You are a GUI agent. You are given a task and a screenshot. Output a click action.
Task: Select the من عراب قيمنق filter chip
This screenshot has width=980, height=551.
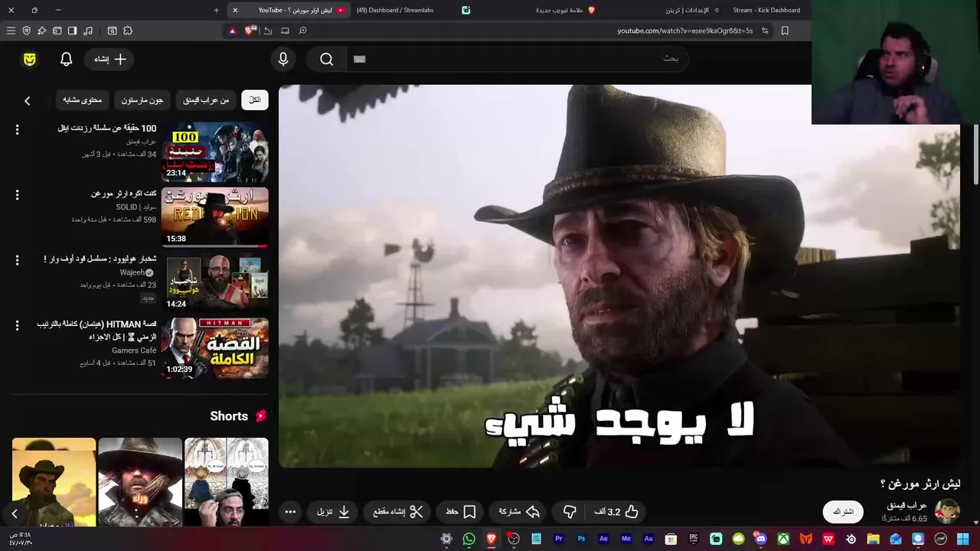[206, 100]
